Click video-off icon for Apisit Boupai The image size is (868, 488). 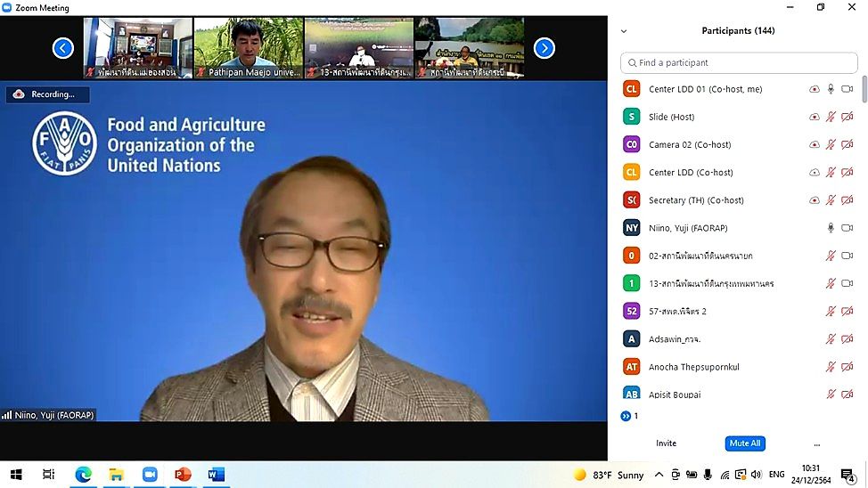coord(847,394)
